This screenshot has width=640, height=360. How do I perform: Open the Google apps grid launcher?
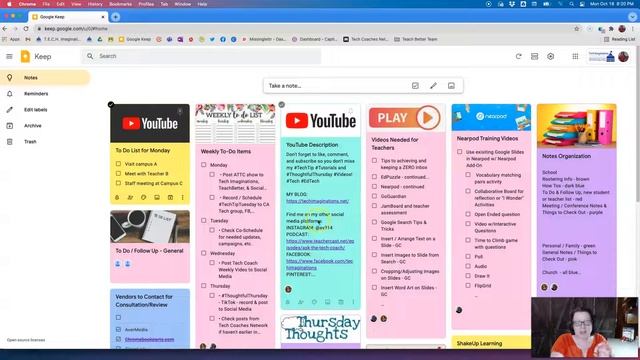click(x=575, y=56)
